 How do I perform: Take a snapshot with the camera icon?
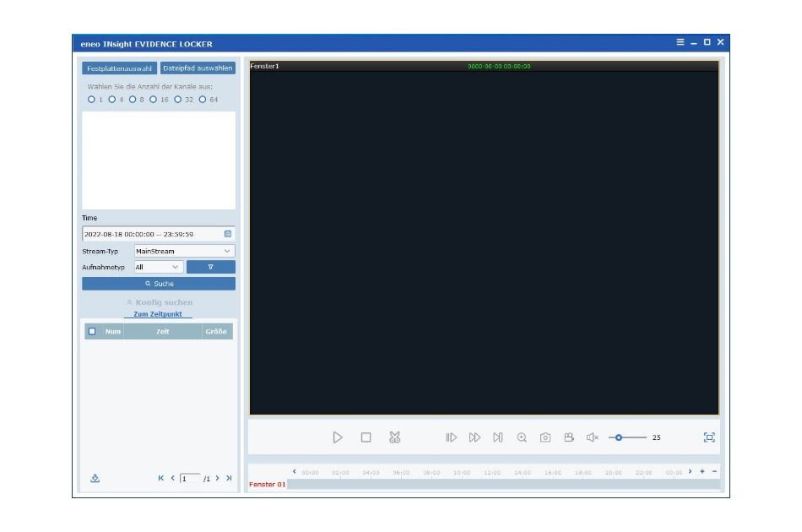545,437
